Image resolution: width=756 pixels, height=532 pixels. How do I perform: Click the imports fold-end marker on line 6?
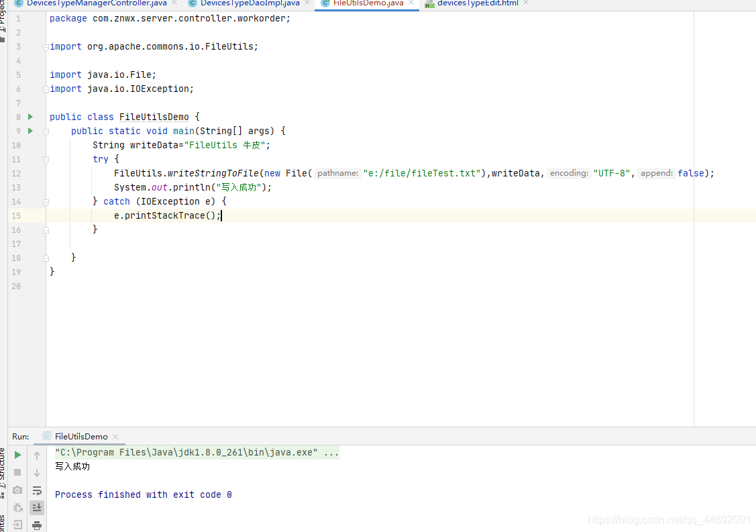pyautogui.click(x=46, y=89)
